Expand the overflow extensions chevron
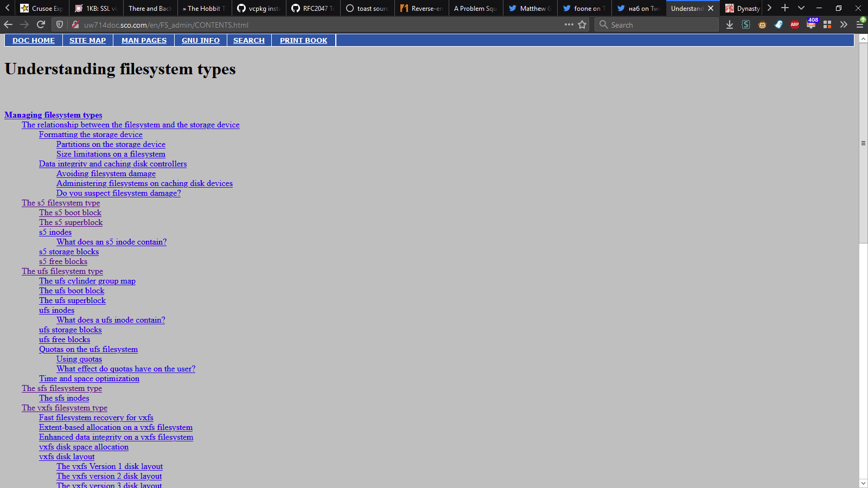The height and width of the screenshot is (488, 868). point(844,24)
